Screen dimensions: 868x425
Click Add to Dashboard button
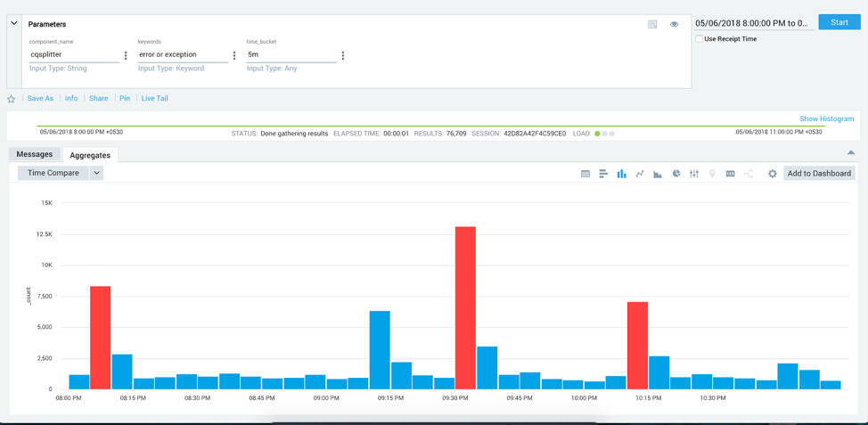[x=819, y=173]
